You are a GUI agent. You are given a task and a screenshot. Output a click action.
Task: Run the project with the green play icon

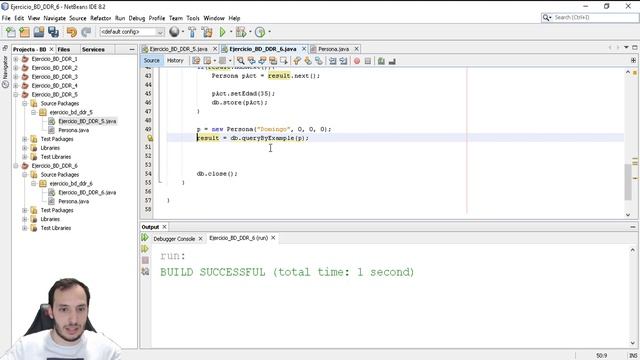pos(222,32)
